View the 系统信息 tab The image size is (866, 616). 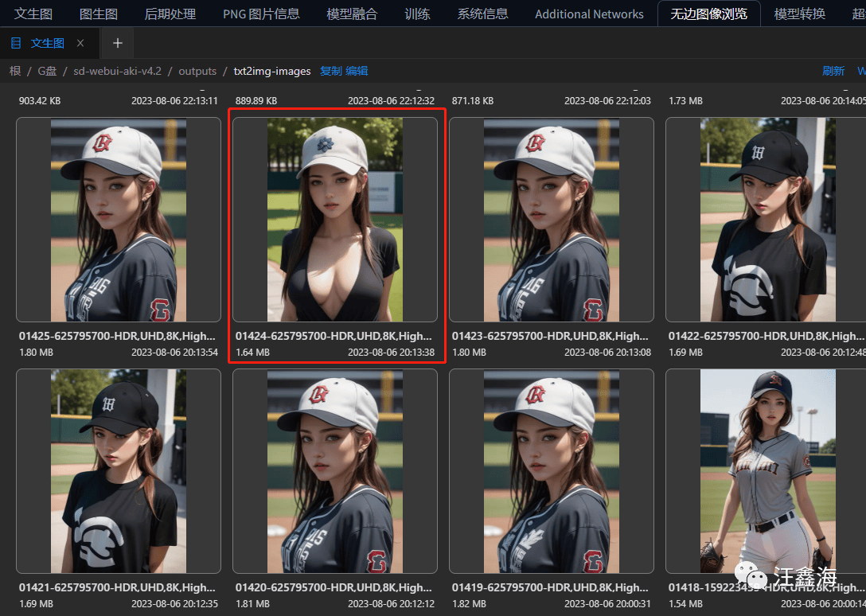coord(482,14)
